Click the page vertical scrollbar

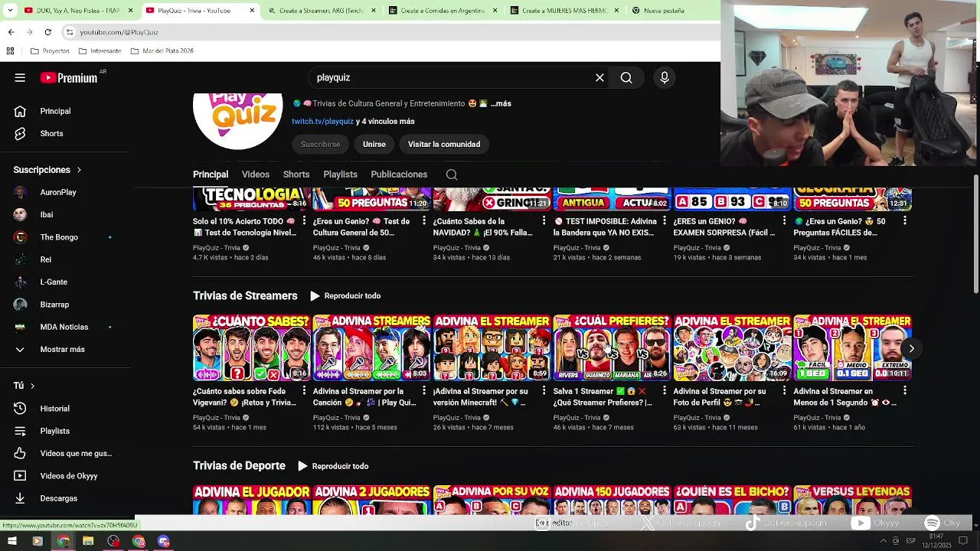coord(975,233)
